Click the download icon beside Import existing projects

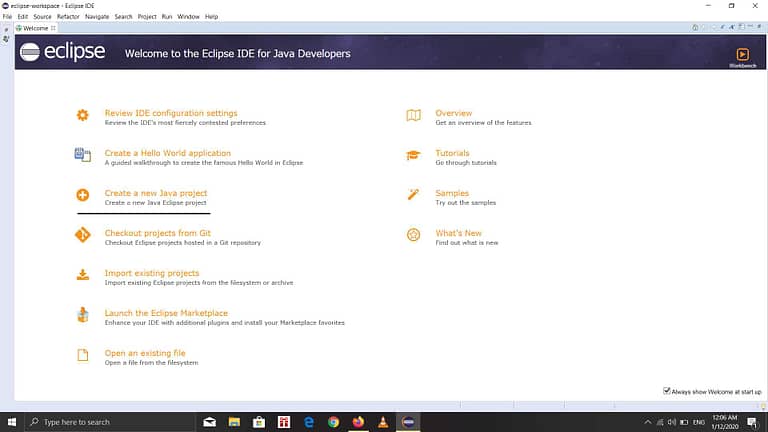[x=83, y=275]
